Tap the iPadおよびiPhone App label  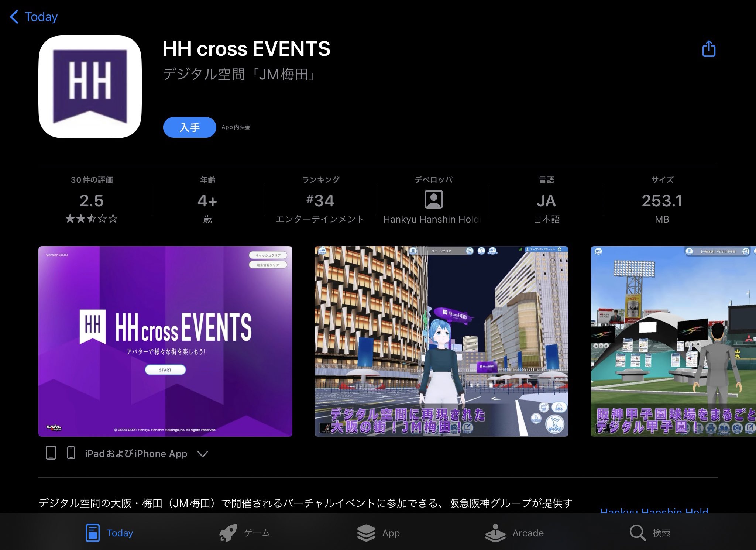click(136, 454)
